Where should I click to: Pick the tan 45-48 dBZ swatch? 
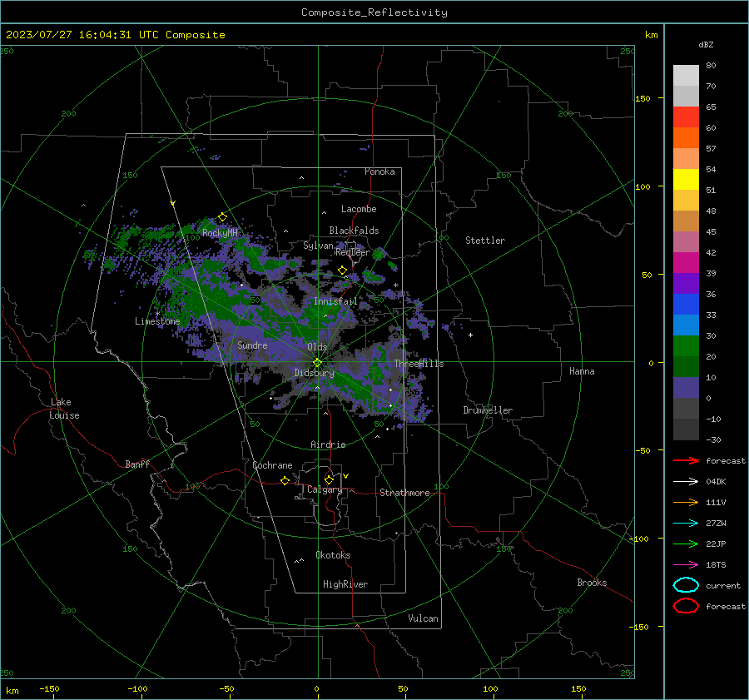point(686,221)
